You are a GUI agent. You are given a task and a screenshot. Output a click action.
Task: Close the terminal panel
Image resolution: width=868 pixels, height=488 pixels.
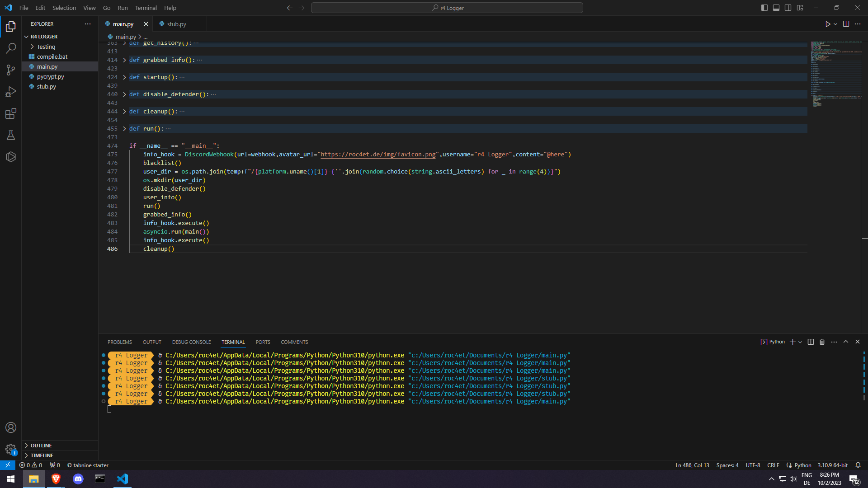(858, 342)
